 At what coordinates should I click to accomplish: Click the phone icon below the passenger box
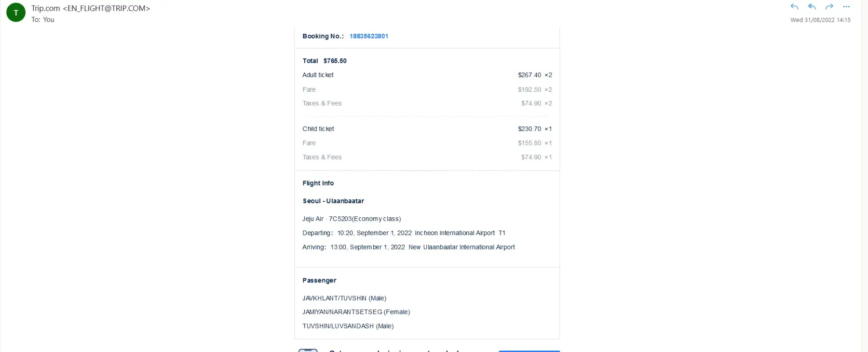click(308, 350)
